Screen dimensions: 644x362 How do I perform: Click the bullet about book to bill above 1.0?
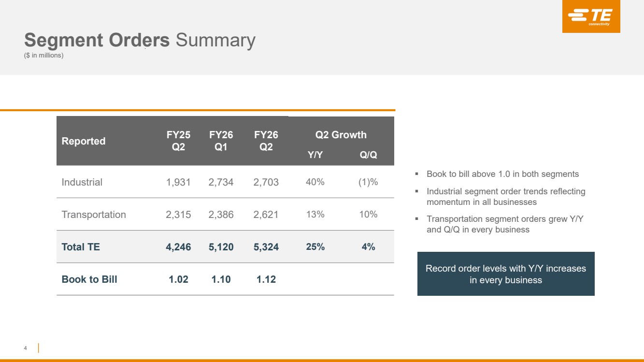pyautogui.click(x=502, y=174)
